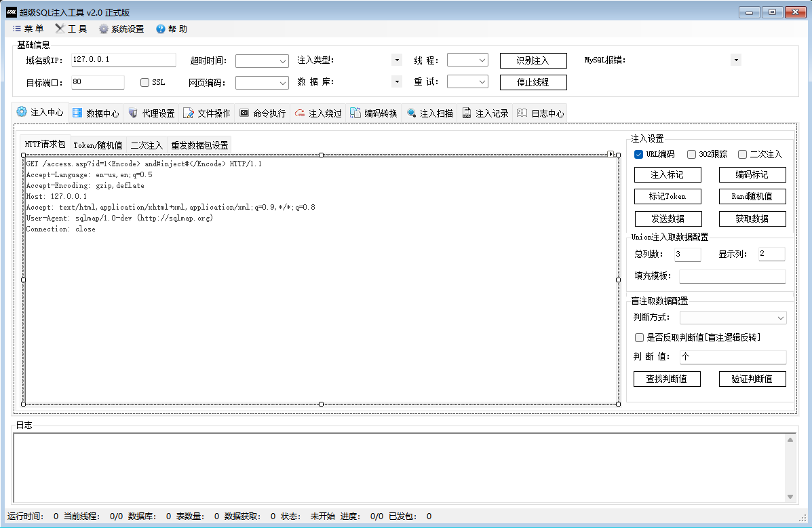
Task: Switch to the Token/随机值 tab
Action: 98,146
